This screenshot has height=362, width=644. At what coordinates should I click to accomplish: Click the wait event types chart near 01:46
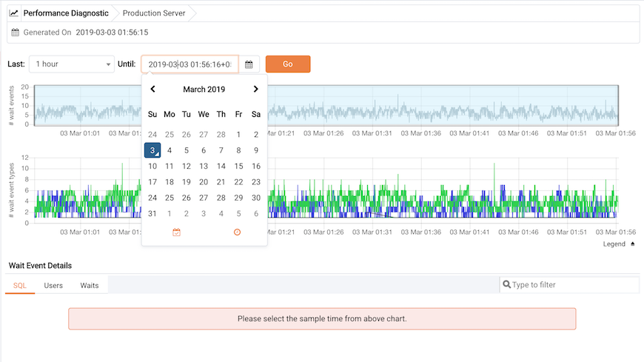(518, 191)
